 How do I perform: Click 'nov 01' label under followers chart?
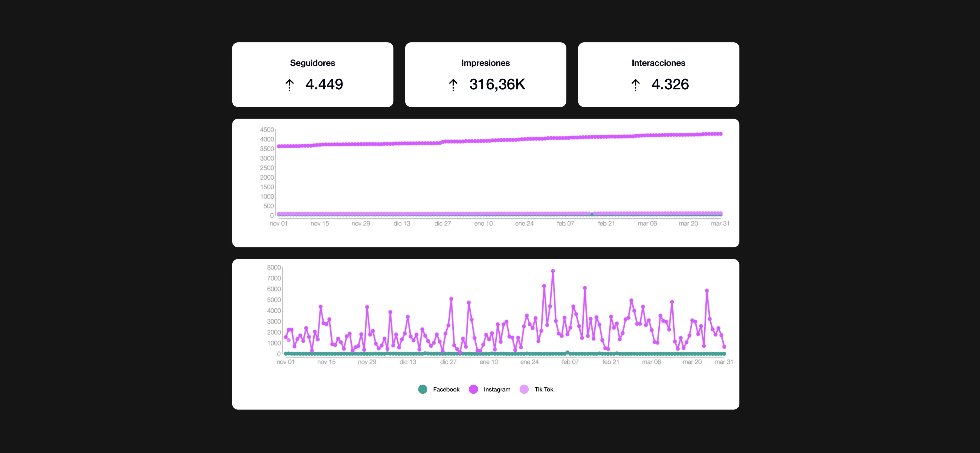tap(279, 224)
